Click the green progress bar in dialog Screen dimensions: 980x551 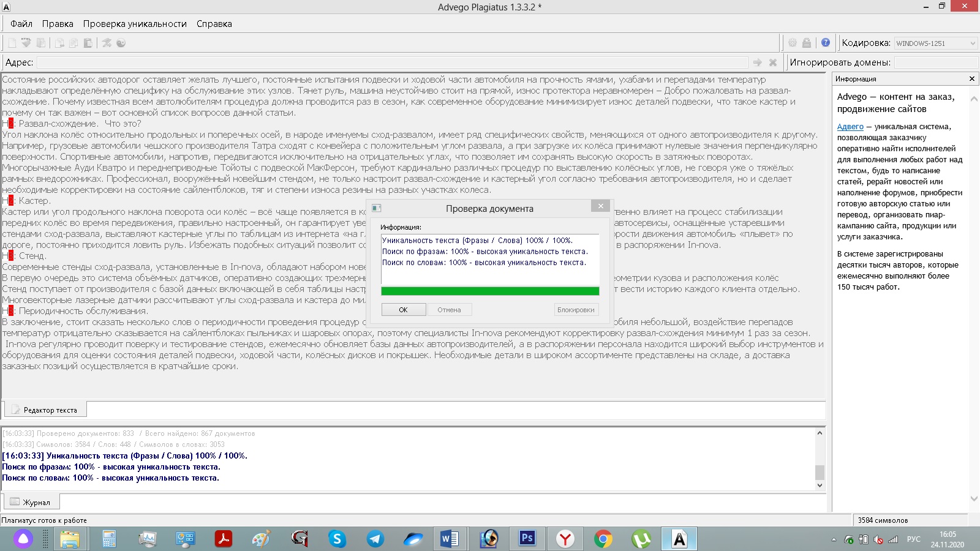click(x=490, y=291)
